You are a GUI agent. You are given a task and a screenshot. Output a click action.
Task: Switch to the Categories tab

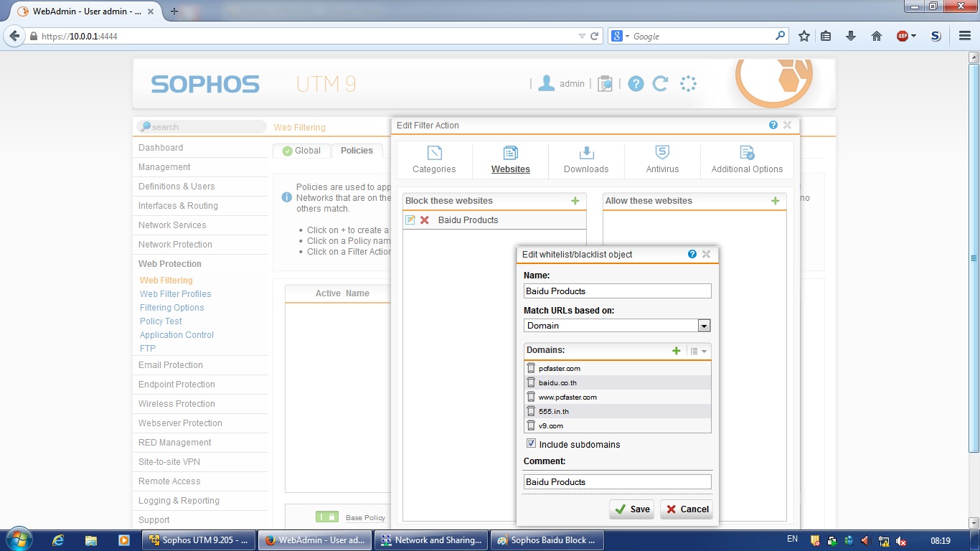coord(434,160)
